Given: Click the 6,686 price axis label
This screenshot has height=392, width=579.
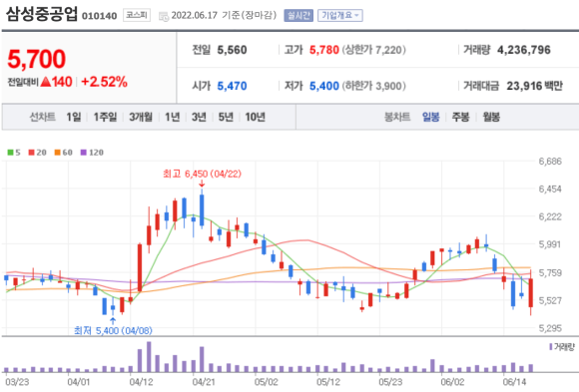Looking at the screenshot, I should coord(550,162).
